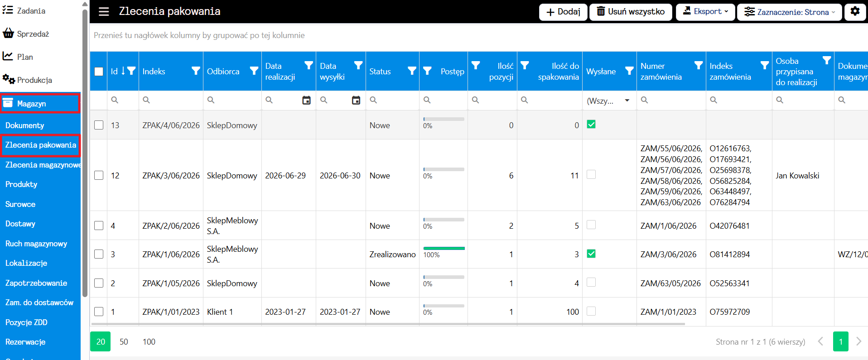Go to next page arrow
The height and width of the screenshot is (360, 868).
858,341
